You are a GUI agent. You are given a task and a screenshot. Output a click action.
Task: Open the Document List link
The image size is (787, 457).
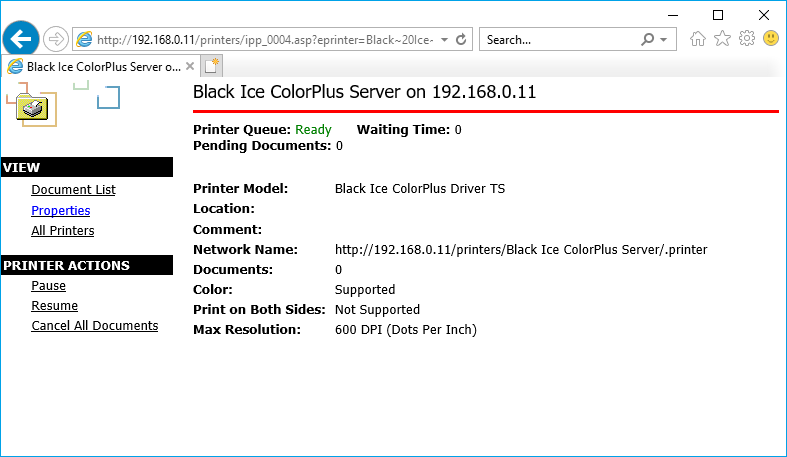[73, 190]
